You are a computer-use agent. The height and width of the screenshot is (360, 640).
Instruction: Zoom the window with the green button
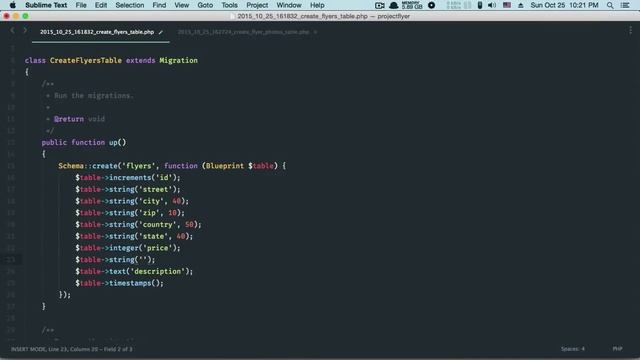pos(25,16)
